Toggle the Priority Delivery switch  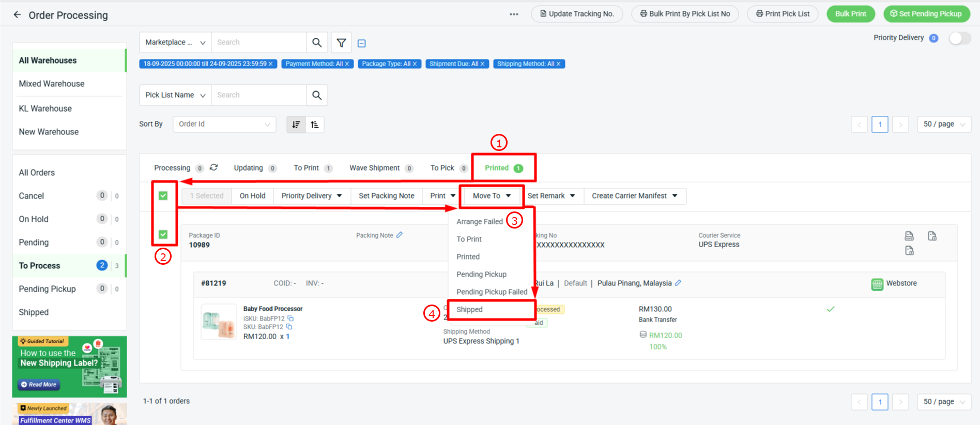tap(959, 38)
